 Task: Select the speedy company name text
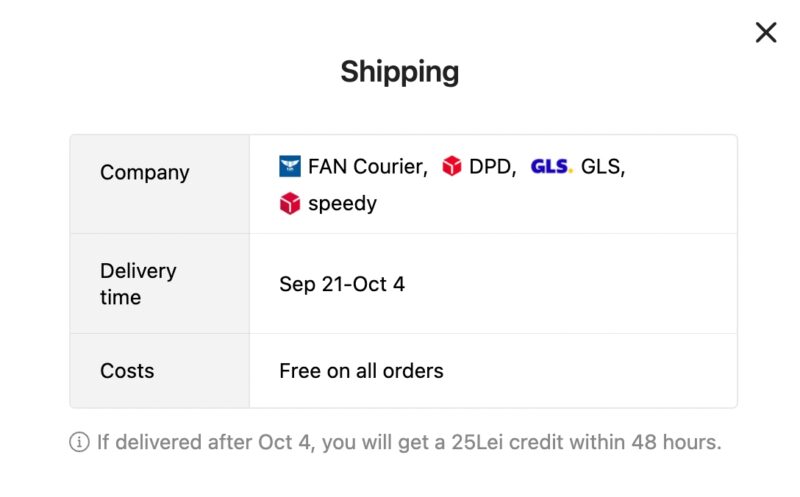(x=342, y=204)
